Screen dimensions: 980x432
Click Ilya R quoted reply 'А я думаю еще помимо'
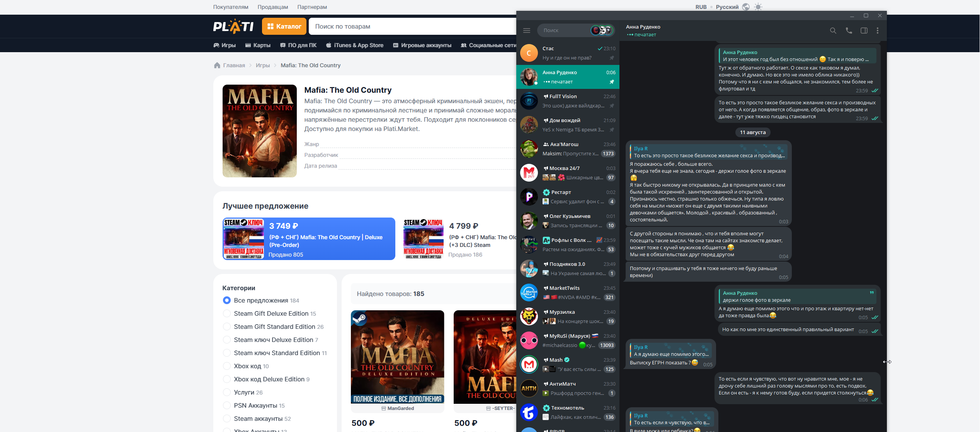pos(670,350)
